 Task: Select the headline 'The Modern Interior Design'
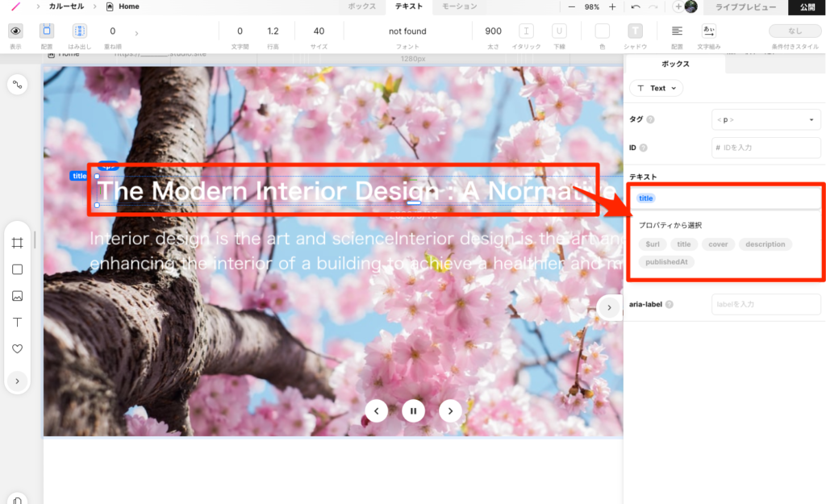(x=268, y=190)
